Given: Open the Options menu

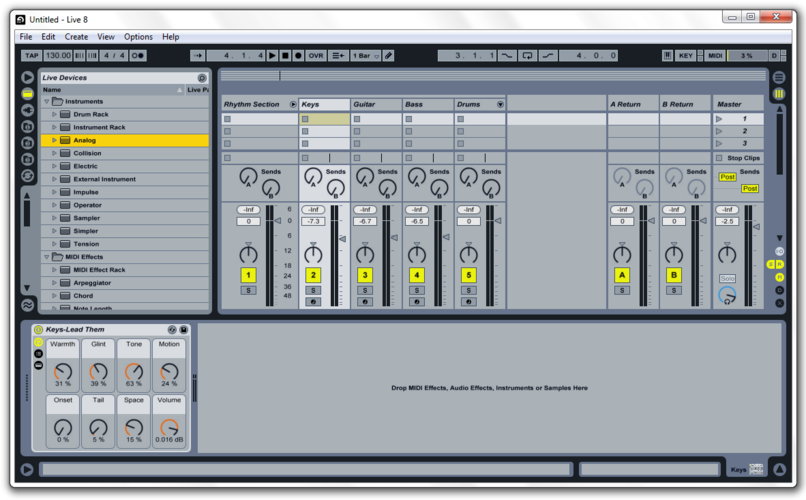Looking at the screenshot, I should point(138,37).
